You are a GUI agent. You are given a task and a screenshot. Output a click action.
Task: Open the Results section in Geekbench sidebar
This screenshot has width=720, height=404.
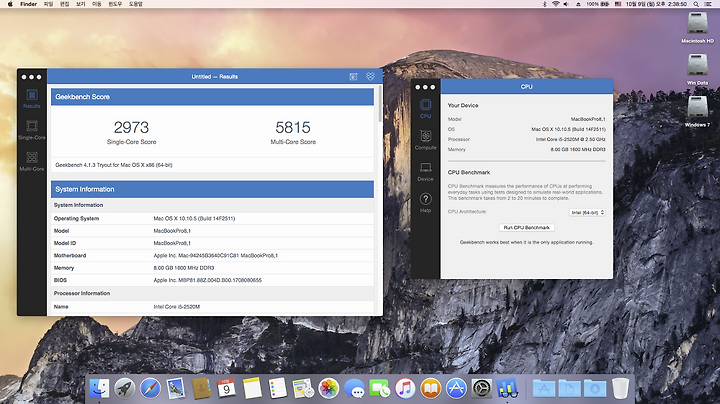click(32, 99)
